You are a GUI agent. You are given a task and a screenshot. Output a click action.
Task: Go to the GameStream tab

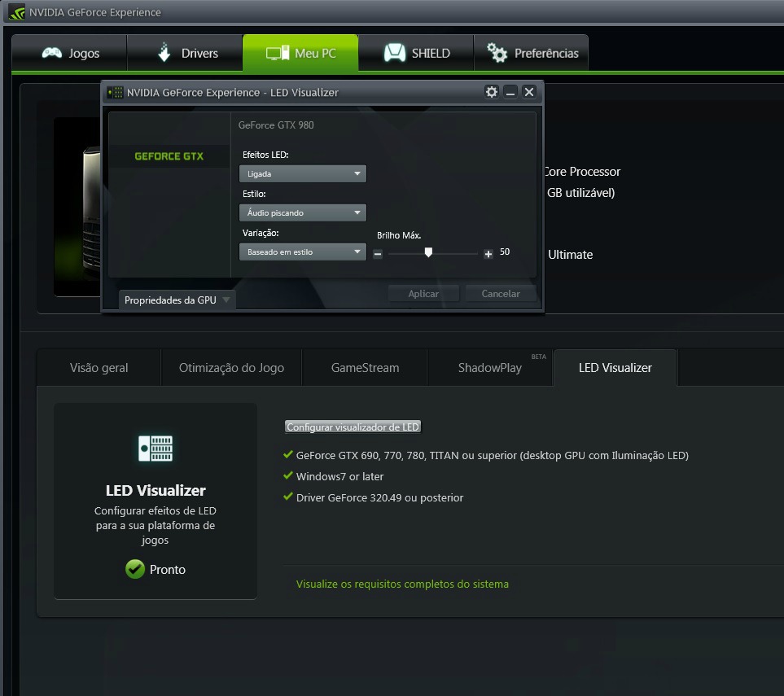(365, 368)
